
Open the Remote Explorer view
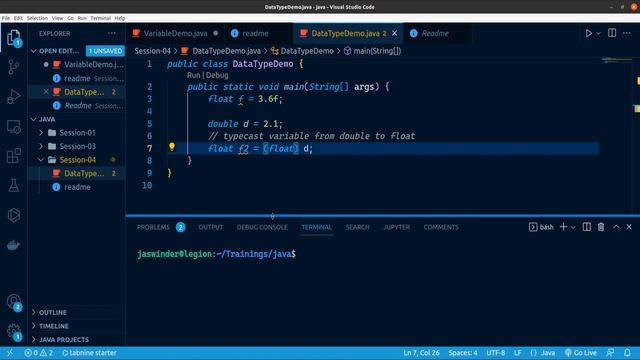pyautogui.click(x=13, y=127)
